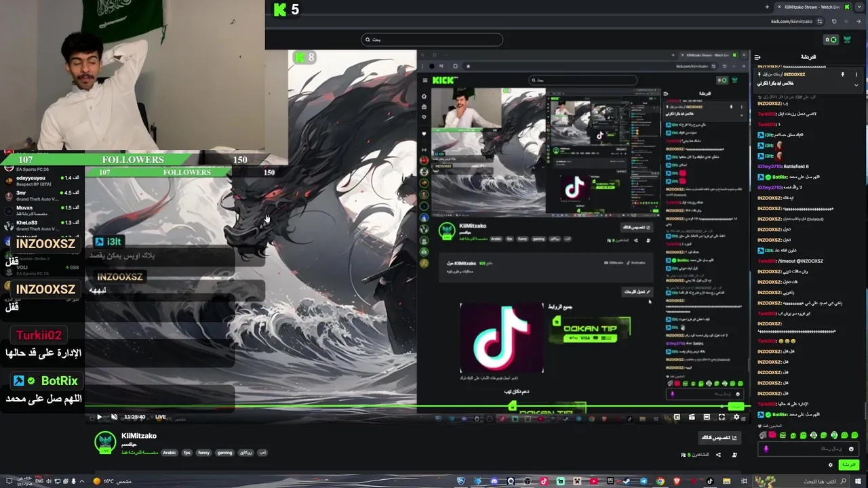Select the gaming tag
The height and width of the screenshot is (488, 868).
tap(224, 453)
